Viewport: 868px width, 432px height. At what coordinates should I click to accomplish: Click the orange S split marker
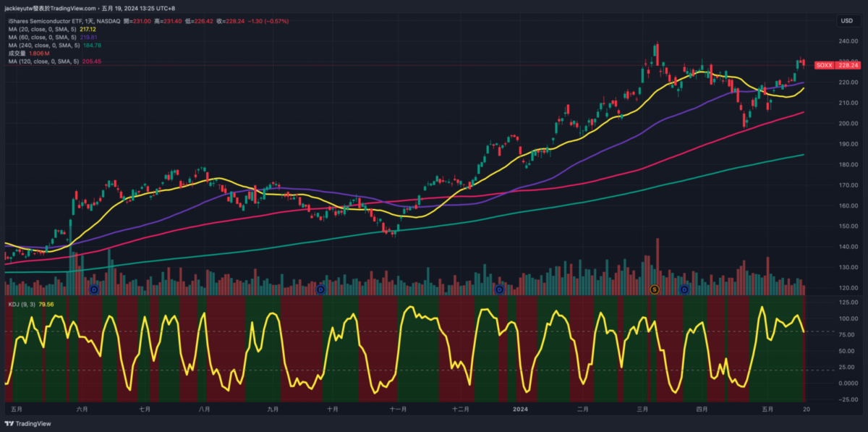pos(655,289)
